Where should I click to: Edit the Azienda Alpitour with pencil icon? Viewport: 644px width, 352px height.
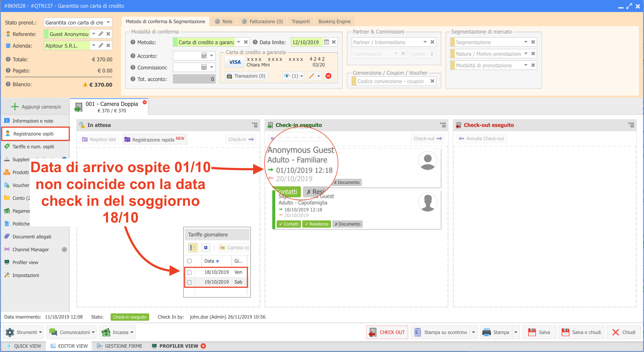point(101,45)
